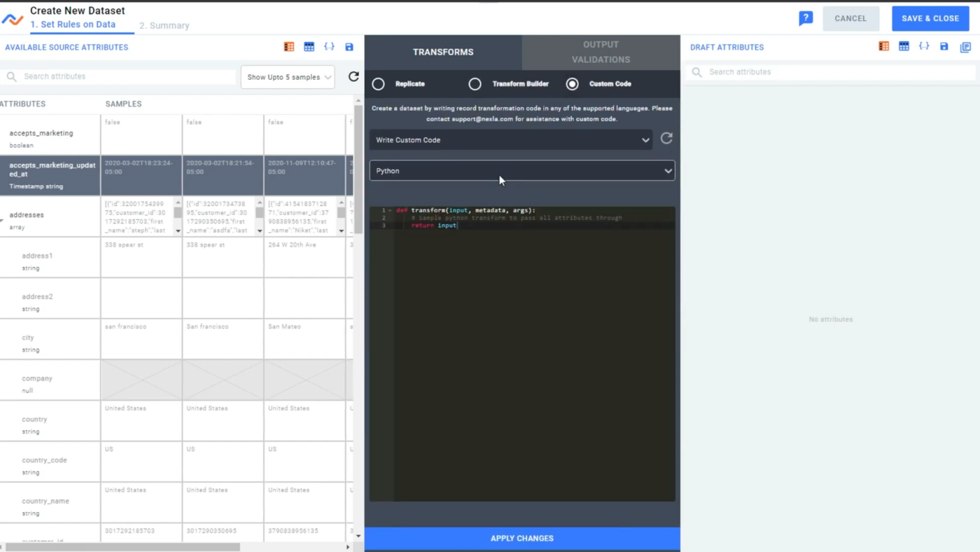Open the Python language dropdown
980x552 pixels.
[x=522, y=170]
